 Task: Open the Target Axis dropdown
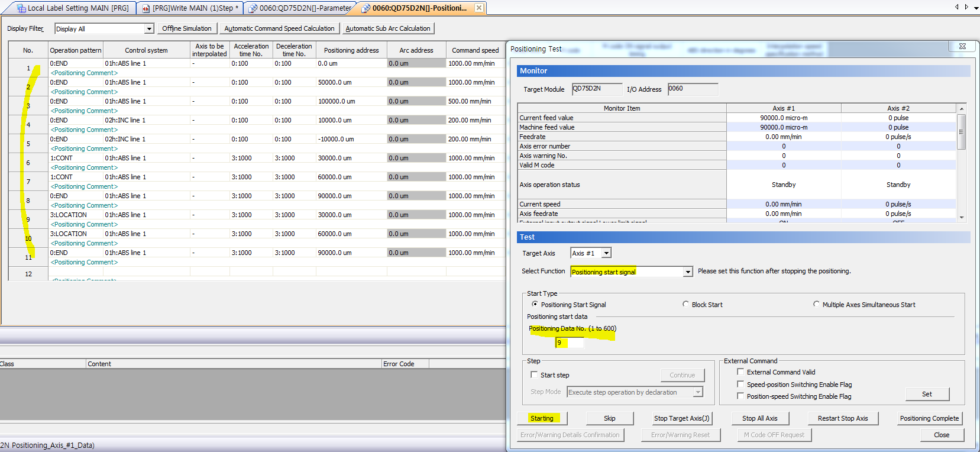[x=606, y=253]
